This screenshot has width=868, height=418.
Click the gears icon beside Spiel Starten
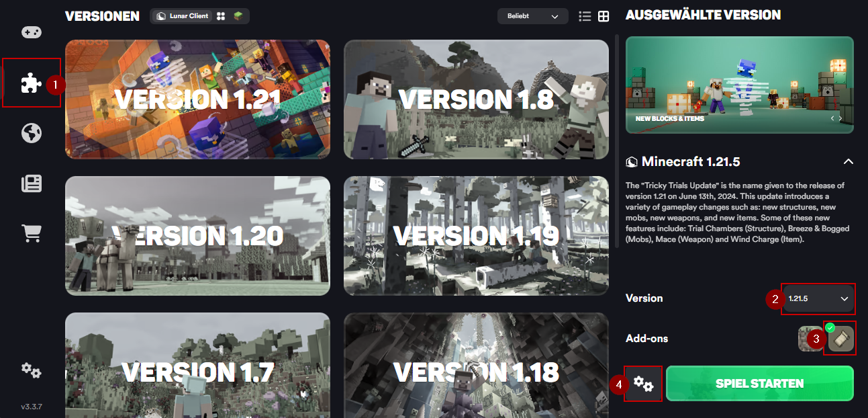643,384
